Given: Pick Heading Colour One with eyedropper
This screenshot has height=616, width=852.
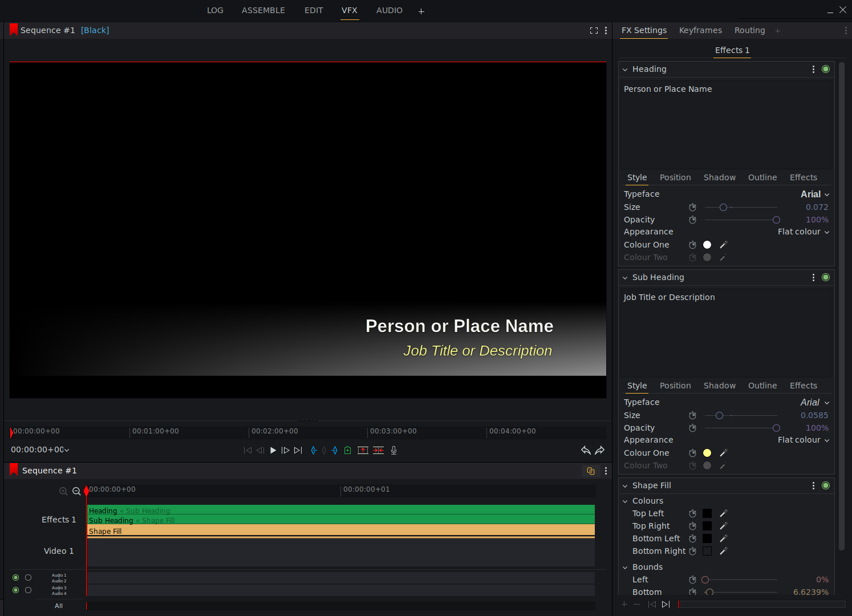Looking at the screenshot, I should coord(723,245).
